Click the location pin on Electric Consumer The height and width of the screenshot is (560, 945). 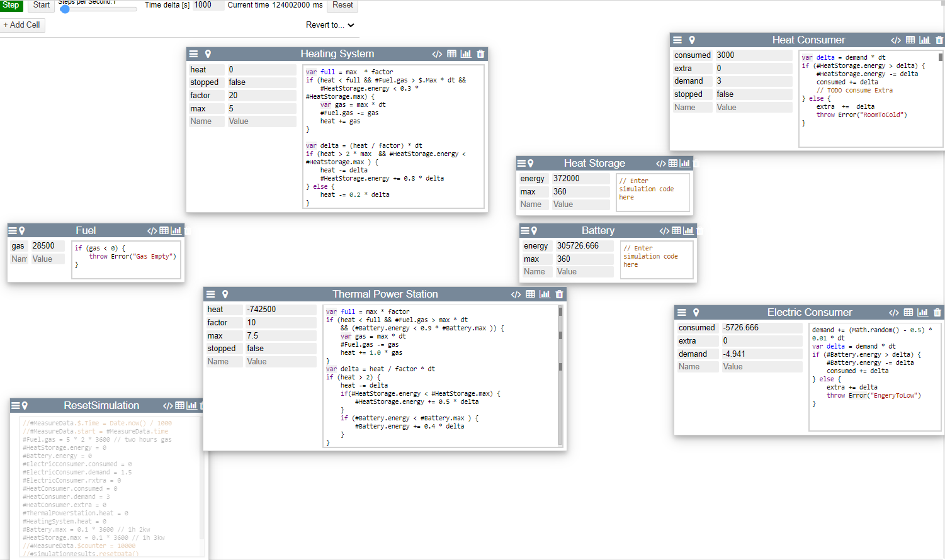tap(696, 313)
